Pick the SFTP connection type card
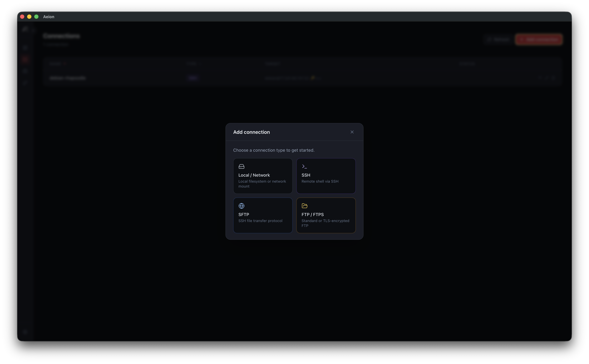 tap(263, 215)
